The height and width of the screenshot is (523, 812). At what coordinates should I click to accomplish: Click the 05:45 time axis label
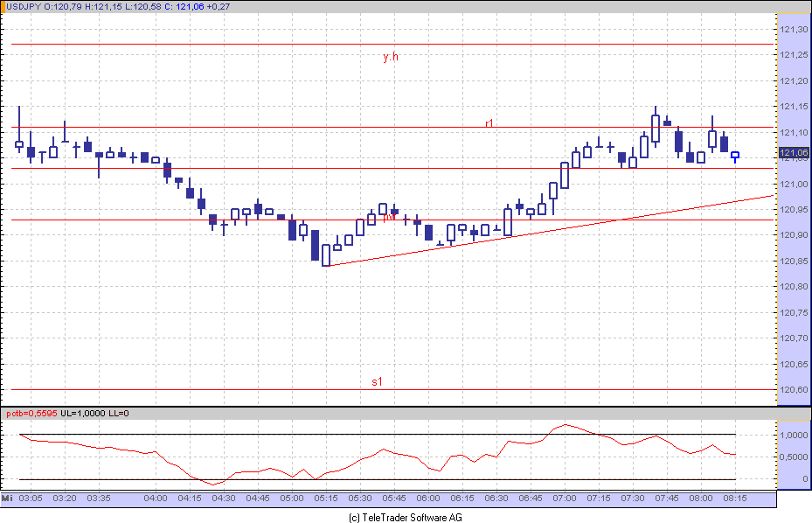coord(394,499)
